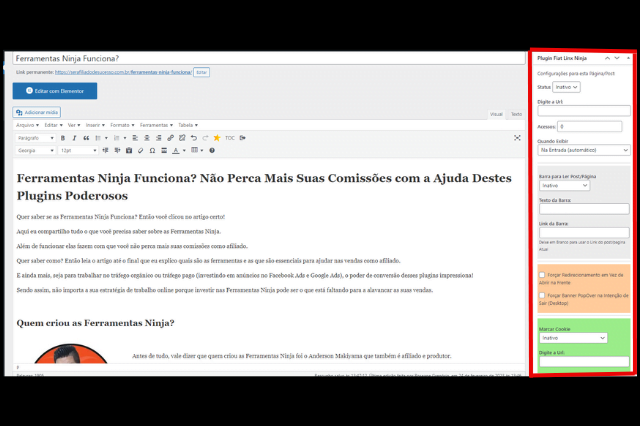Clear formatting with the eraser icon
This screenshot has width=640, height=426.
click(140, 151)
